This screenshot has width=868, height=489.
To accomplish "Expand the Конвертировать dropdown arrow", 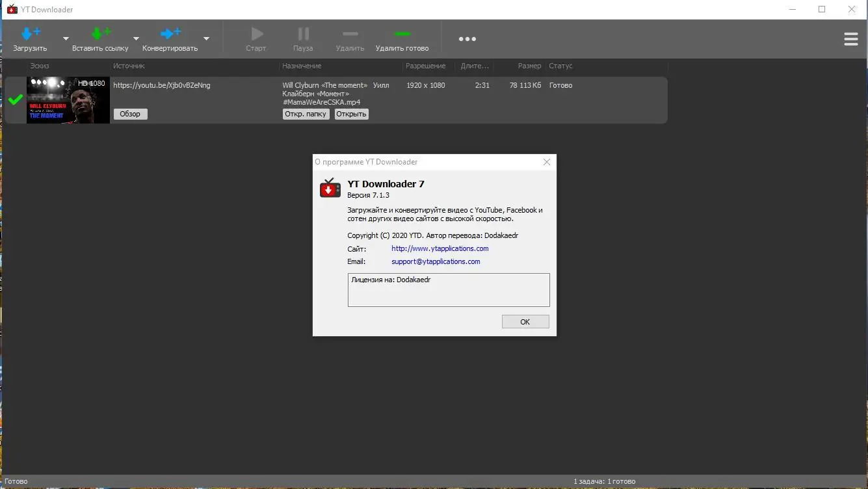I will coord(206,39).
